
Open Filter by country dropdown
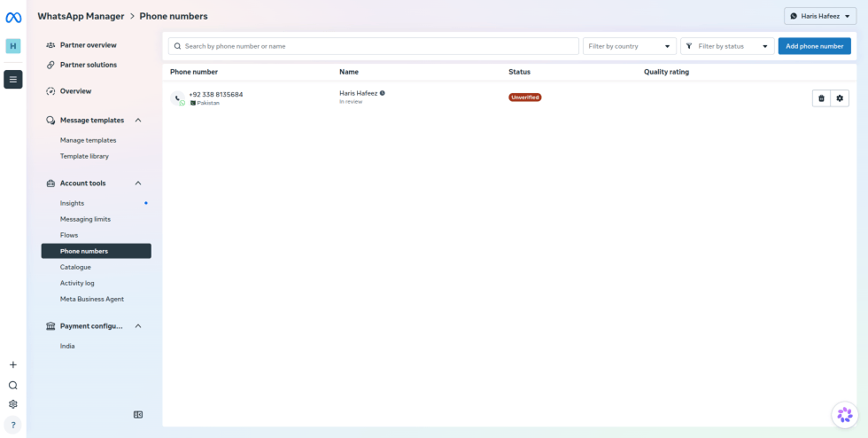[x=630, y=46]
